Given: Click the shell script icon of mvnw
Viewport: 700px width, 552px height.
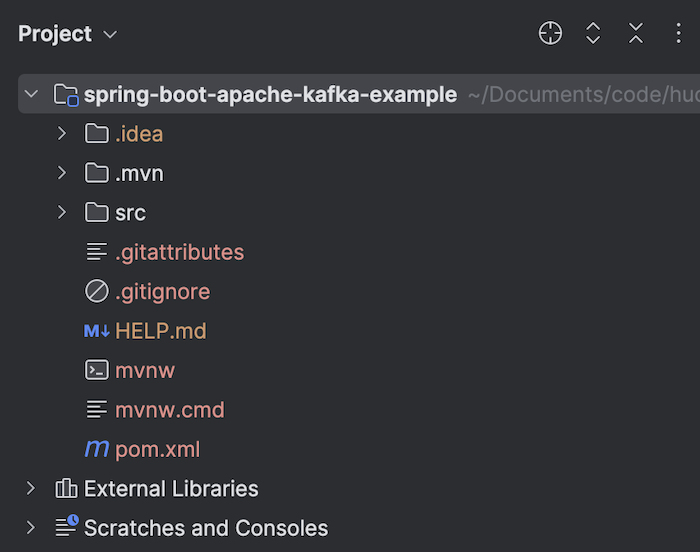Looking at the screenshot, I should click(x=96, y=370).
